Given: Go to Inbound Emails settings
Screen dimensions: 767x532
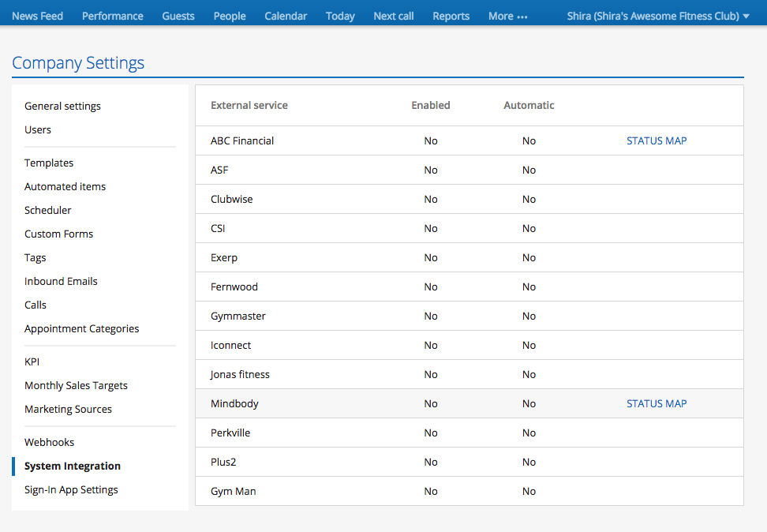Looking at the screenshot, I should 61,282.
